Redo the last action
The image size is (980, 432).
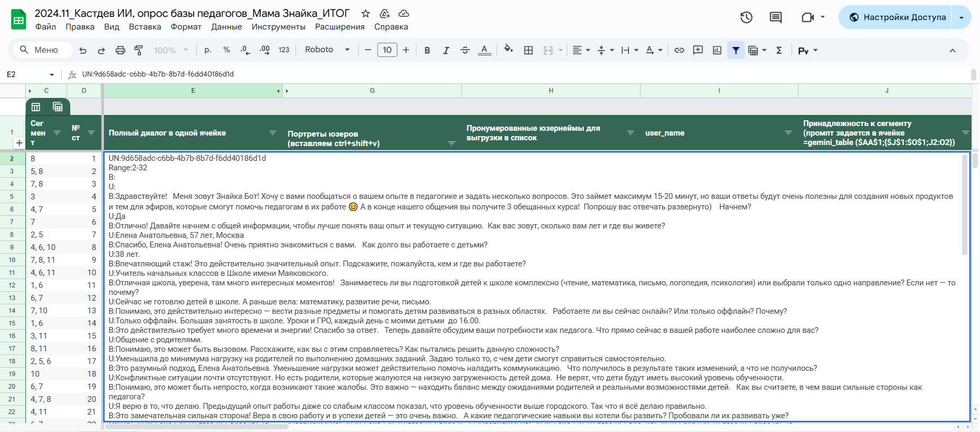coord(101,50)
